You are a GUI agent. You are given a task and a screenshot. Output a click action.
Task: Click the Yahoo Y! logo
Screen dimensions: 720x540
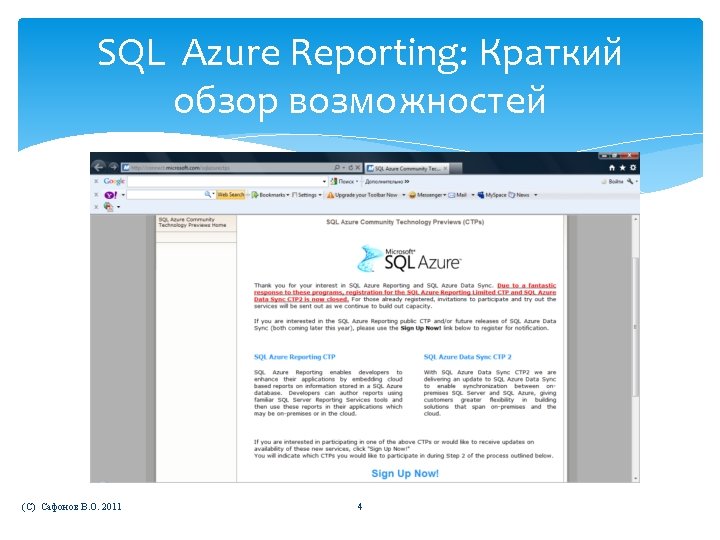coord(111,195)
